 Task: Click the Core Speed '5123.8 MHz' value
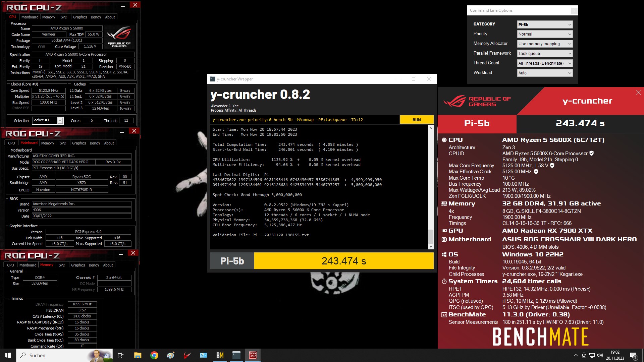(x=48, y=90)
